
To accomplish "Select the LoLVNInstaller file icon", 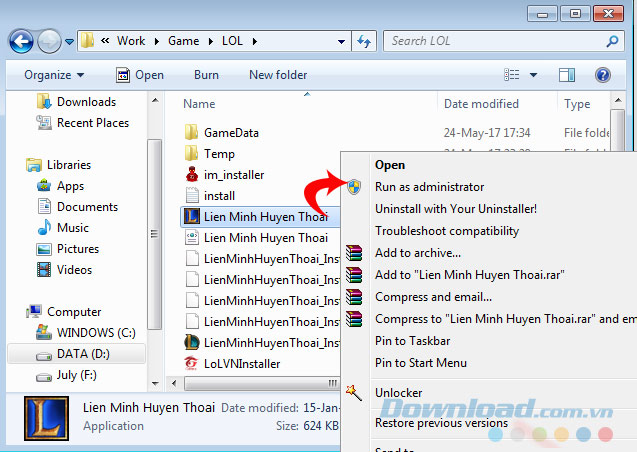I will pos(191,363).
